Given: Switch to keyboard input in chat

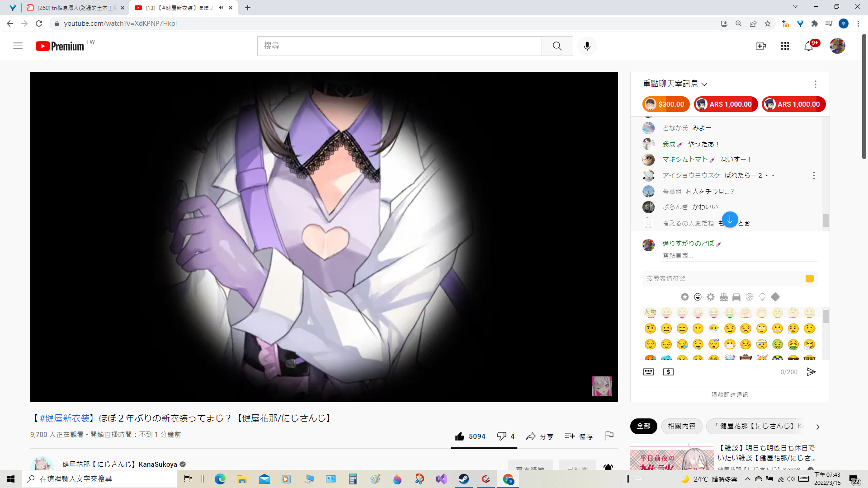Looking at the screenshot, I should (x=648, y=372).
